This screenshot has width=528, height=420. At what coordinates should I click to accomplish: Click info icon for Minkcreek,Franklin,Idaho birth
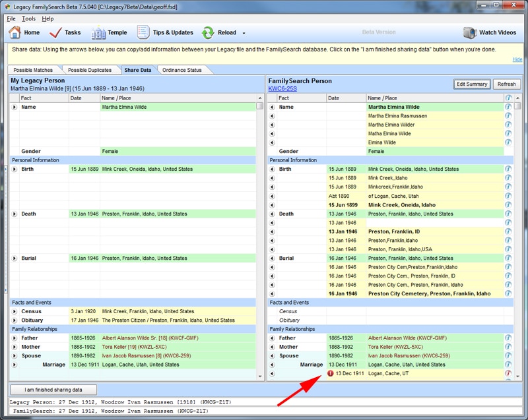[508, 187]
